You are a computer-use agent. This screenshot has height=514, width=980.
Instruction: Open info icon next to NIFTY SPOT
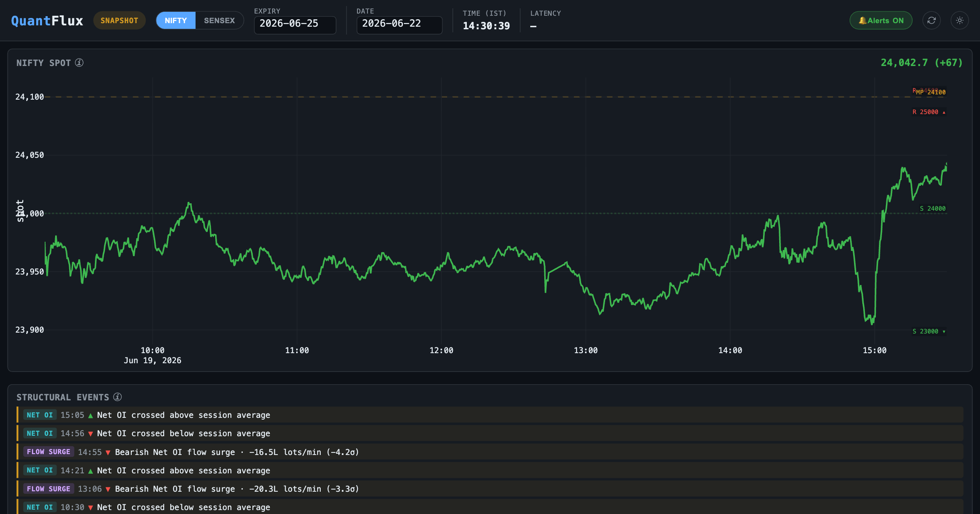pyautogui.click(x=79, y=63)
